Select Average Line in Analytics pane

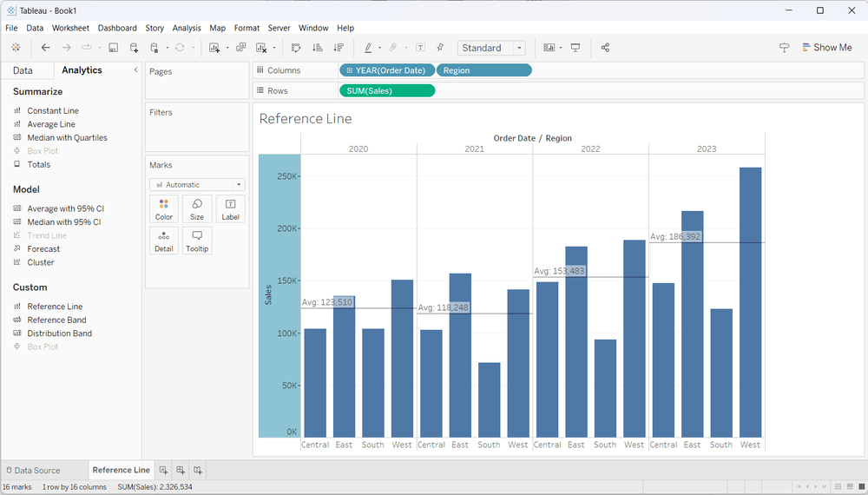pos(50,124)
